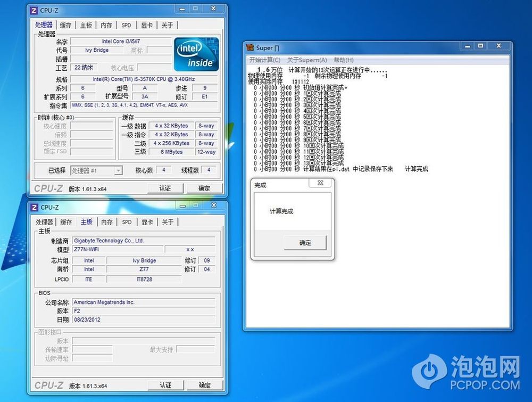
Task: Click the BIOS company 'American Megatrends Inc.'
Action: point(144,302)
